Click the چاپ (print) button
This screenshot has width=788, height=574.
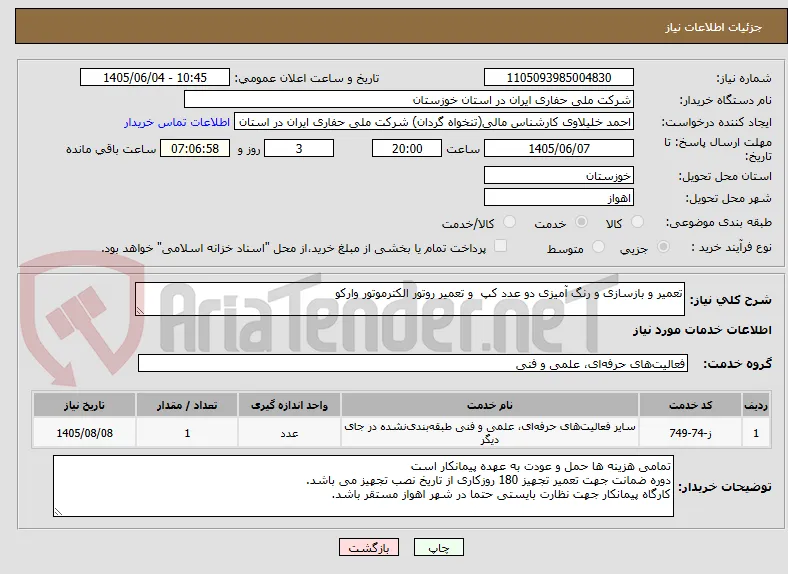click(438, 547)
